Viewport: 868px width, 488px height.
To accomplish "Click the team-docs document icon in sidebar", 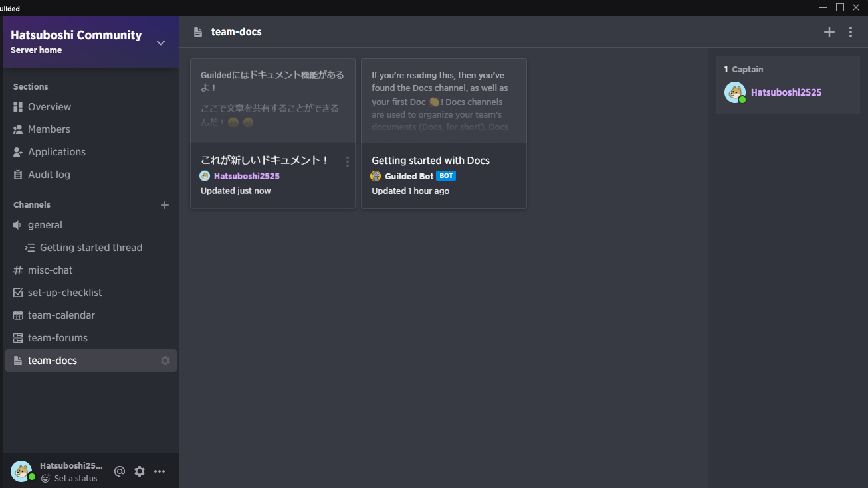I will (x=18, y=361).
